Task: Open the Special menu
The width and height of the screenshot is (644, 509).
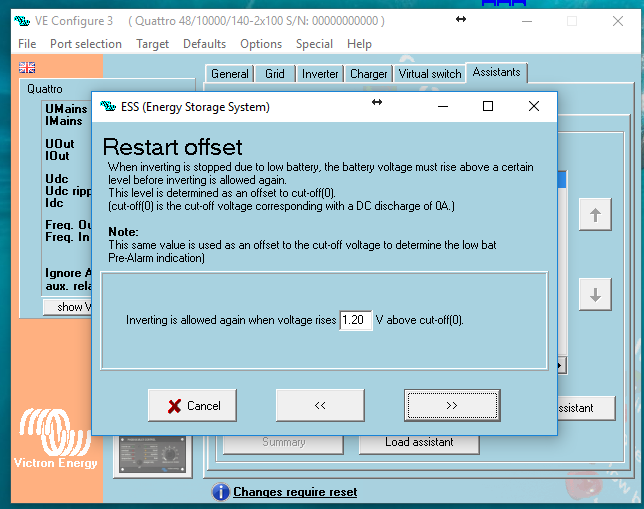Action: 314,44
